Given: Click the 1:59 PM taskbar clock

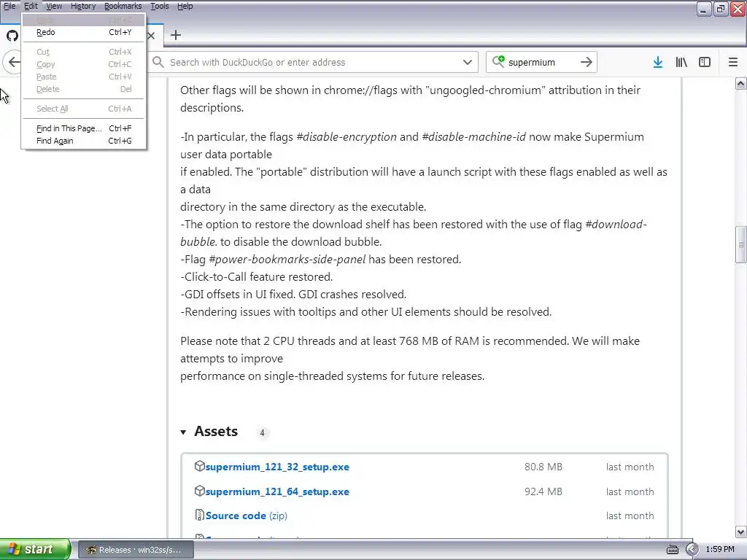Looking at the screenshot, I should pos(720,550).
